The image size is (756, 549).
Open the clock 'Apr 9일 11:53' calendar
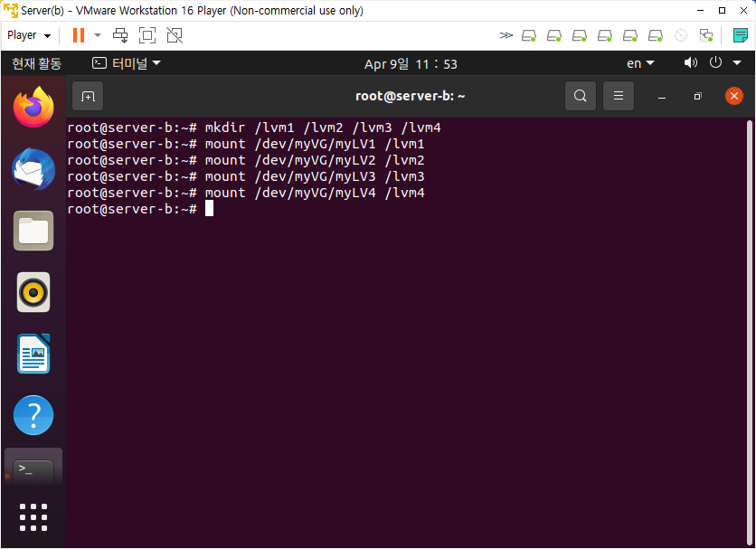click(411, 63)
